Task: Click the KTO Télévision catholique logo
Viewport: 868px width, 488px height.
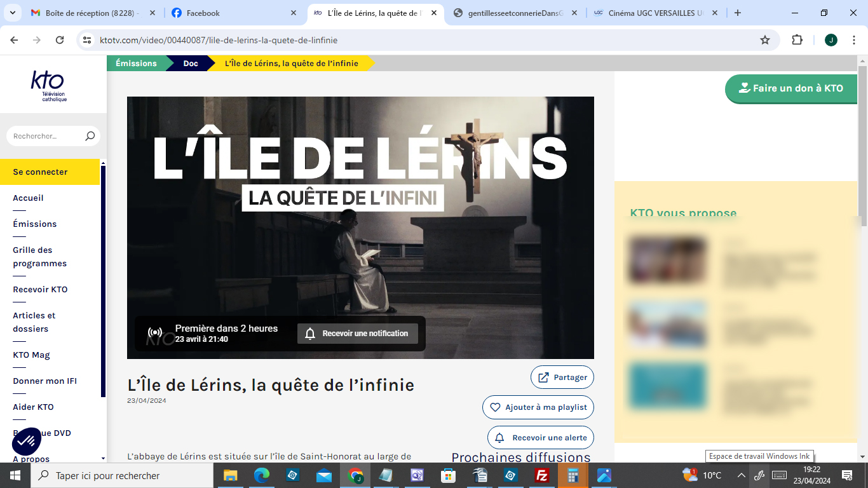Action: (x=49, y=86)
